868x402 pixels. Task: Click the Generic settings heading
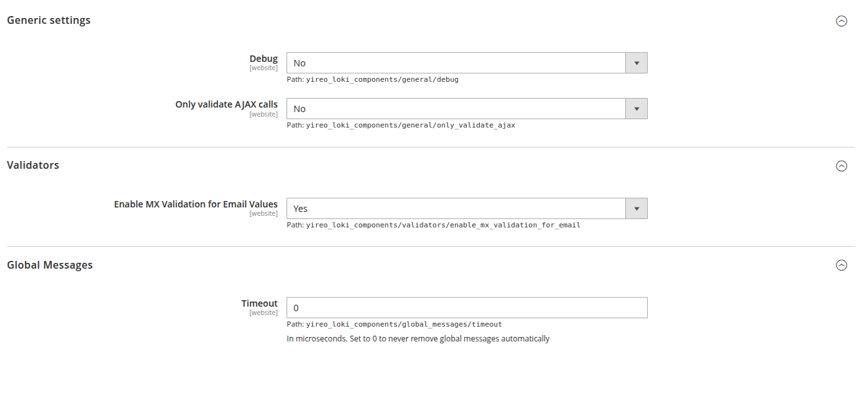coord(49,20)
